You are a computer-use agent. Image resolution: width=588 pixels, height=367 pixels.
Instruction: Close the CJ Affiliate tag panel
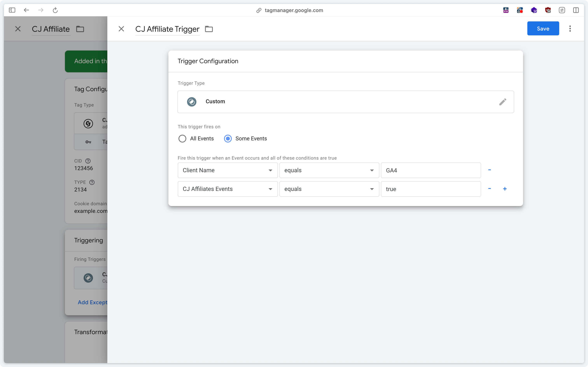coord(18,29)
